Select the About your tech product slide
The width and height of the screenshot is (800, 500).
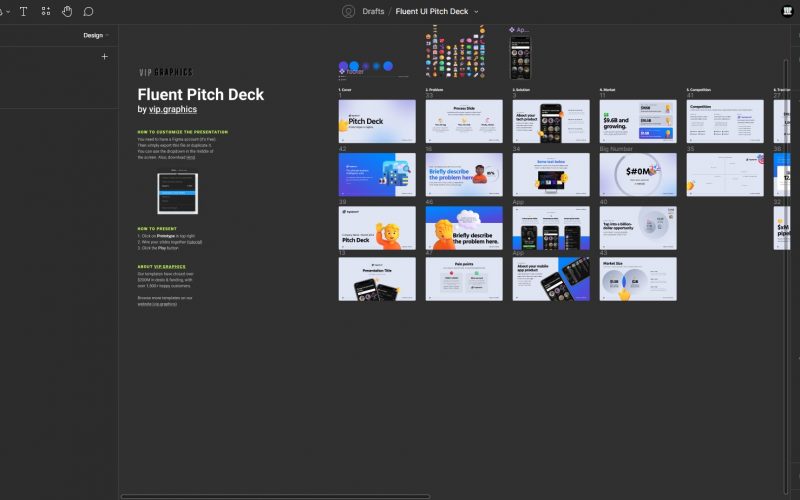[x=551, y=121]
